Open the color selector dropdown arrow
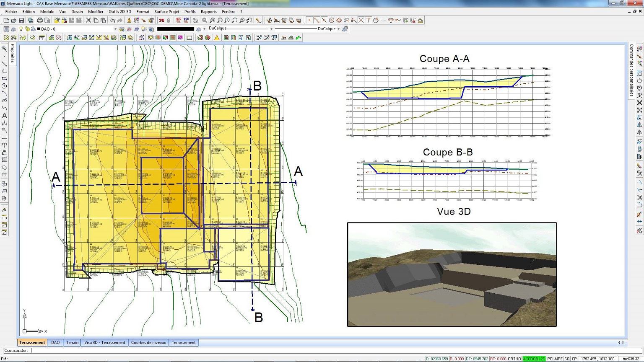 click(204, 29)
